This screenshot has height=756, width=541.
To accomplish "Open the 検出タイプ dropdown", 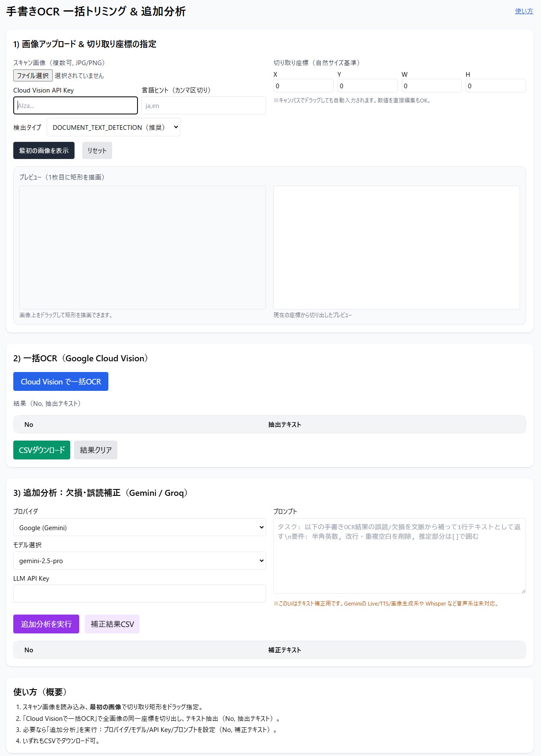I will 114,127.
